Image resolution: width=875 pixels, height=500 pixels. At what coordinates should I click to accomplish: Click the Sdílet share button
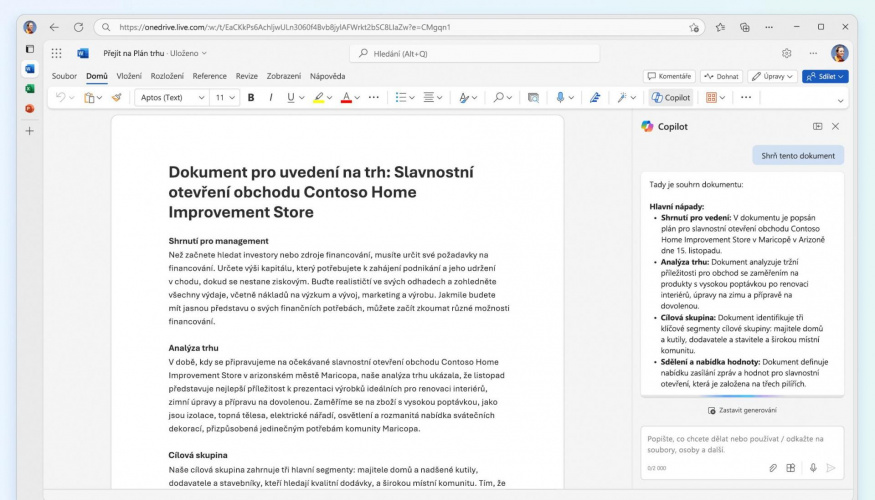[x=825, y=76]
